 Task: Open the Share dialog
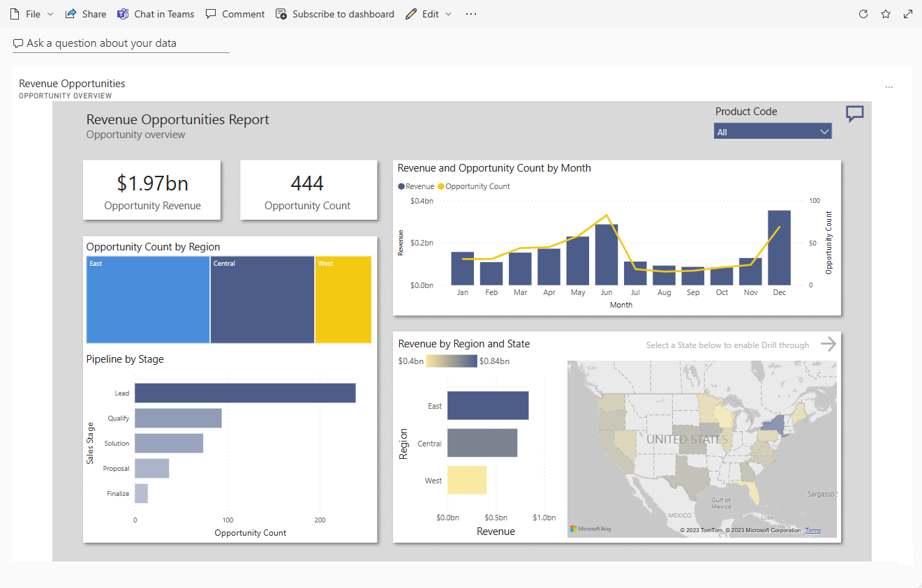pyautogui.click(x=85, y=13)
